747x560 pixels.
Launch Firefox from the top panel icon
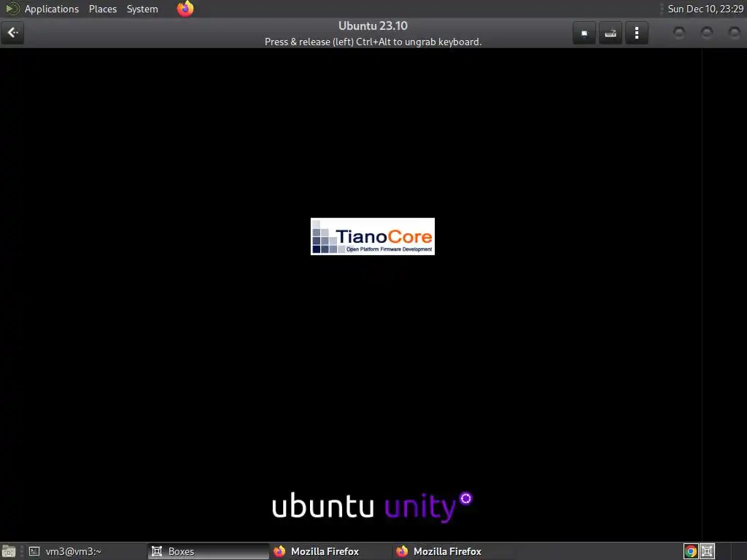(x=185, y=9)
